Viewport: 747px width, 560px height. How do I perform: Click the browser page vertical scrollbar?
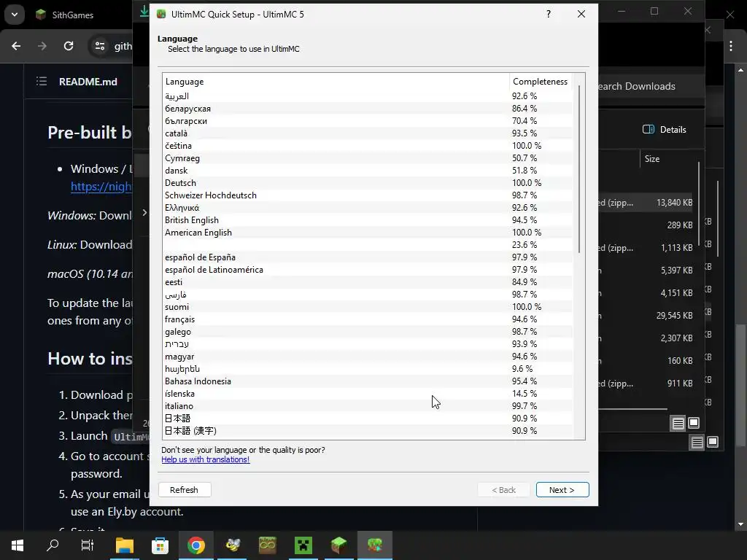740,386
